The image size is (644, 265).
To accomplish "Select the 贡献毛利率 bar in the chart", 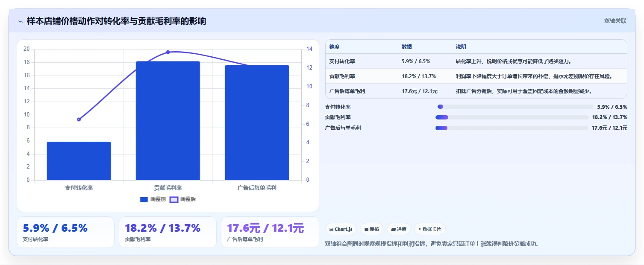I will (x=168, y=121).
